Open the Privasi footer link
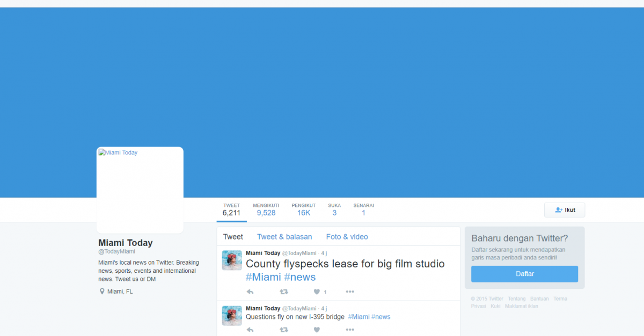Screen dimensions: 644x336 click(479, 307)
